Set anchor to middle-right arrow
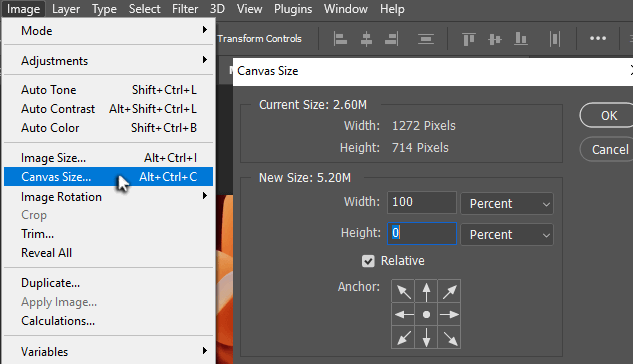633x364 pixels. pos(449,314)
